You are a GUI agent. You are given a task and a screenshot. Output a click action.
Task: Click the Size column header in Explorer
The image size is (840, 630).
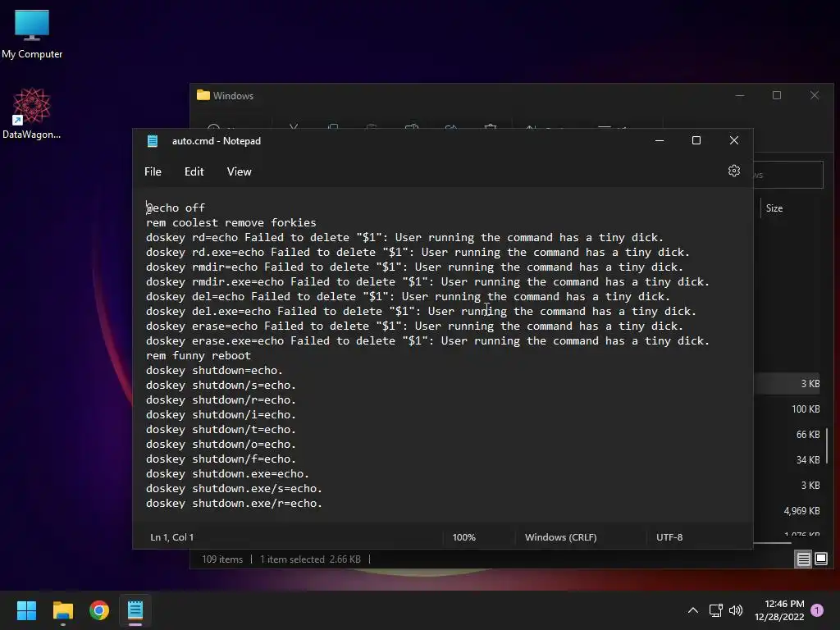pyautogui.click(x=774, y=208)
